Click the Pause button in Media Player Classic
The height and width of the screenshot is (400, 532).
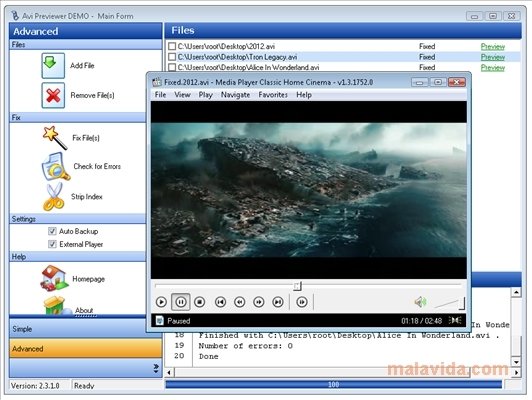point(180,302)
